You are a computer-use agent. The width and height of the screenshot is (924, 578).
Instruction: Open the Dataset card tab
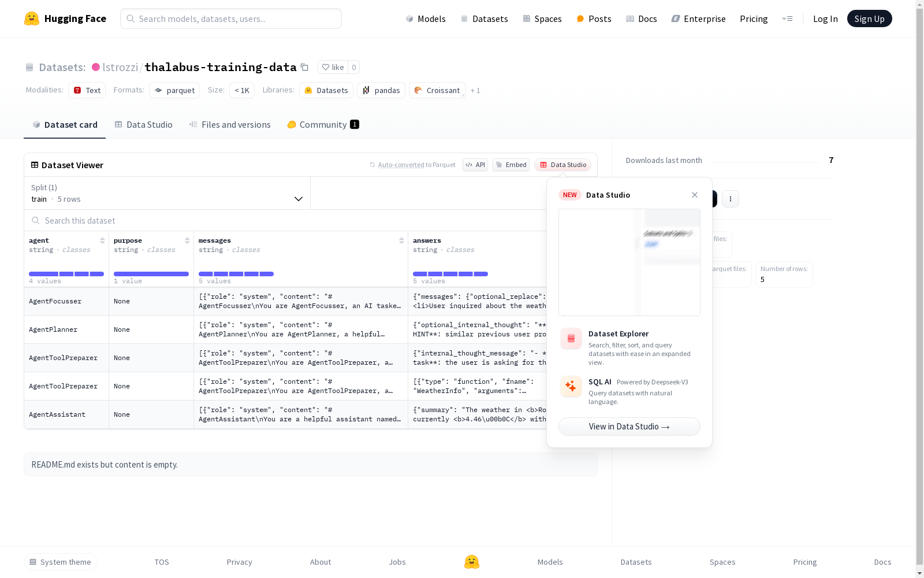(65, 125)
